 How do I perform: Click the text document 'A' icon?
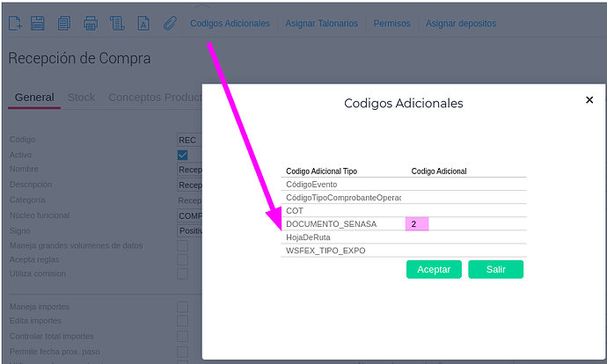coord(143,23)
